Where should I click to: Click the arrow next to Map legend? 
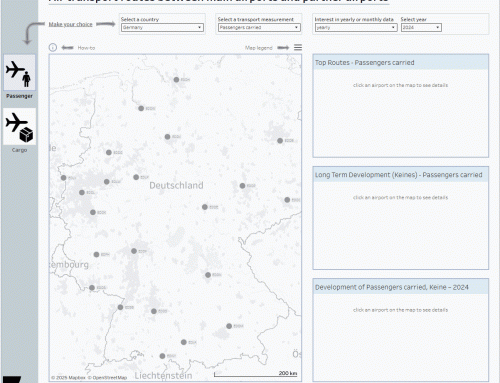283,48
